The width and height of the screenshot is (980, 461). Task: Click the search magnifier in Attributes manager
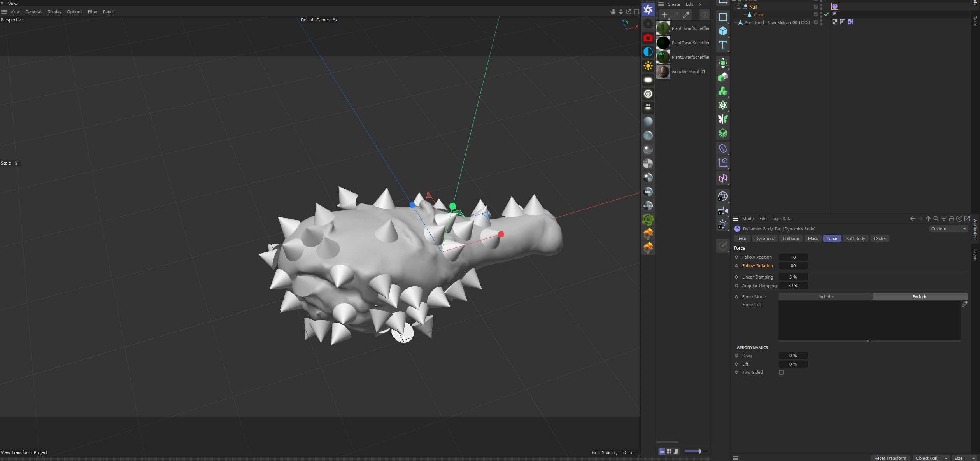click(x=936, y=219)
